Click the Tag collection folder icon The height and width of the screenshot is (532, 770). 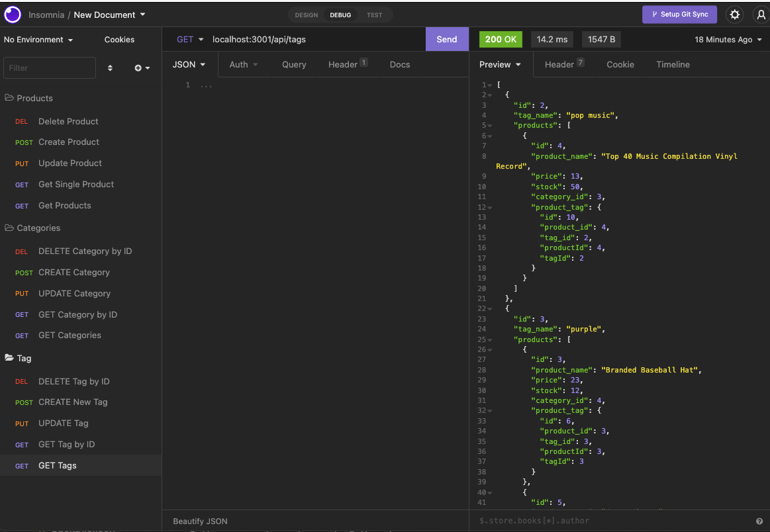(10, 358)
